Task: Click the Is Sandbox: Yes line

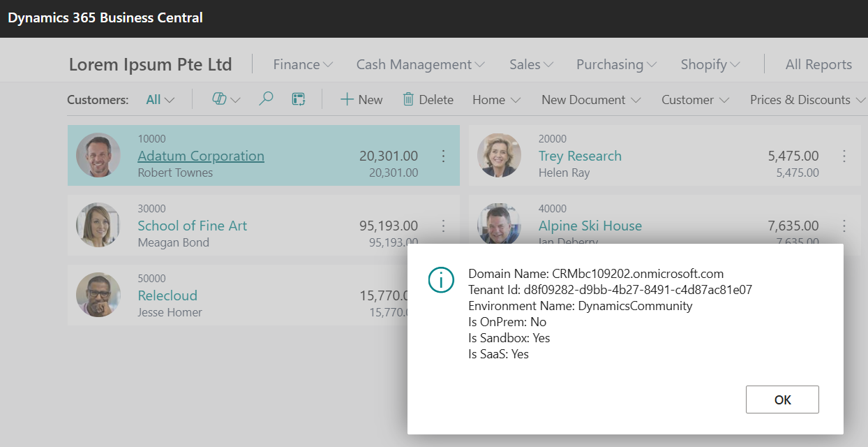Action: 509,338
